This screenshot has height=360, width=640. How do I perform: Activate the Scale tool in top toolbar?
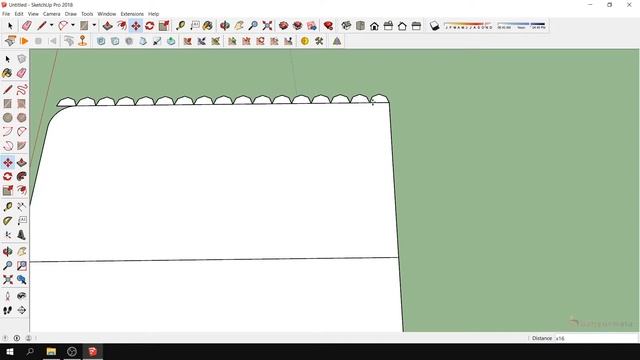pyautogui.click(x=164, y=26)
